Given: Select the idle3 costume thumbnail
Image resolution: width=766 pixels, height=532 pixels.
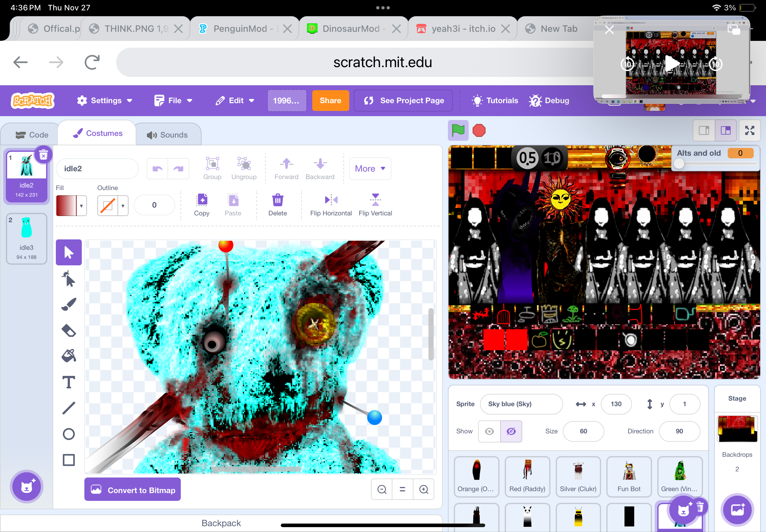Looking at the screenshot, I should [26, 238].
